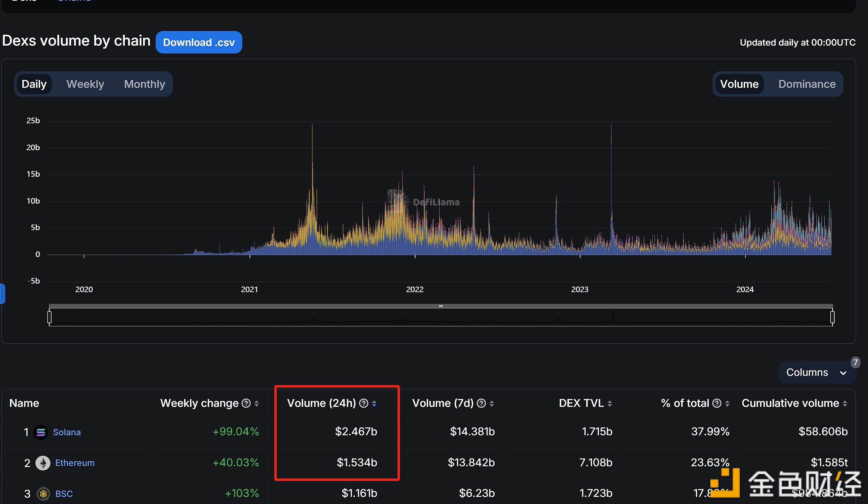868x504 pixels.
Task: Click Ethereum share 23.63%
Action: coord(710,463)
